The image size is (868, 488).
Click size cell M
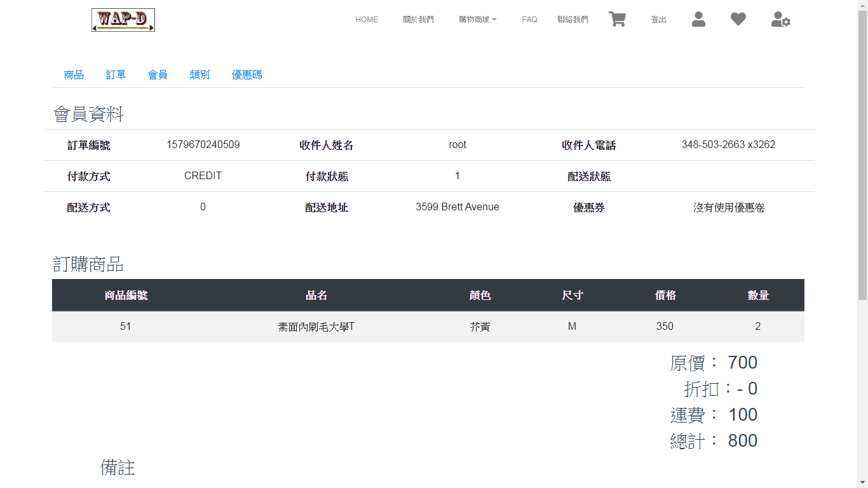(573, 327)
